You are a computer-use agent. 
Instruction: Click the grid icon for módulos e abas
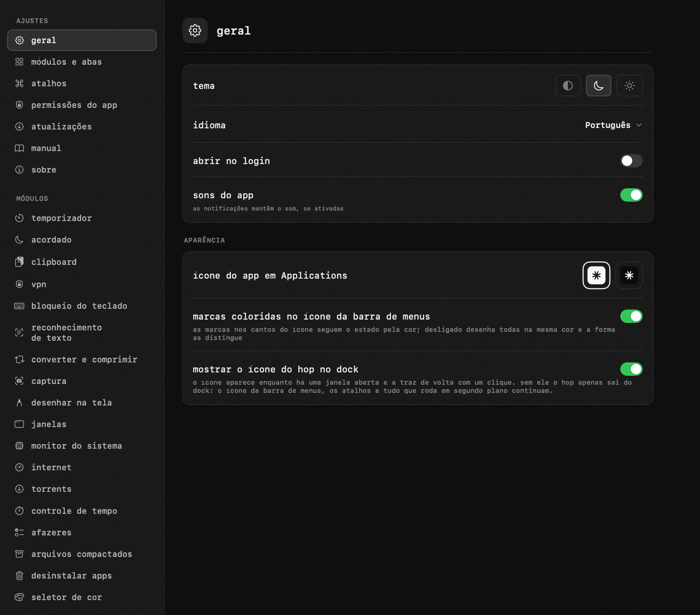19,62
